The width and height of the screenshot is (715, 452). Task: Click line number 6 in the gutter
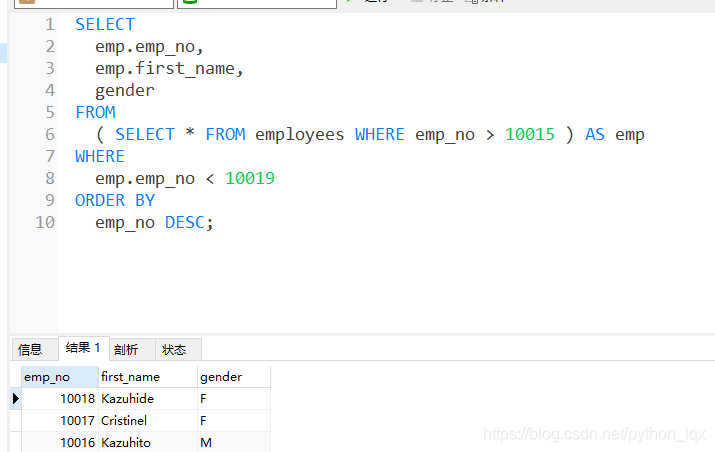pyautogui.click(x=50, y=135)
